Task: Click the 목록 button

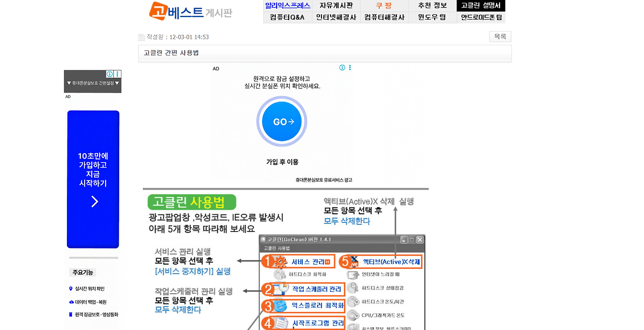Action: pos(500,37)
